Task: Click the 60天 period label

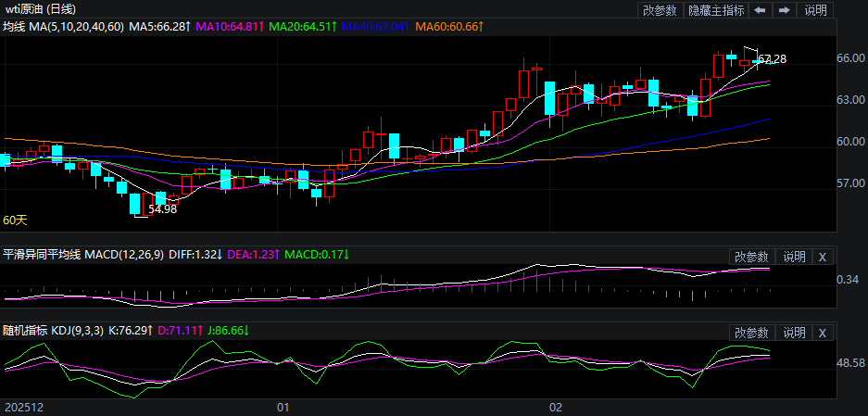Action: coord(16,221)
